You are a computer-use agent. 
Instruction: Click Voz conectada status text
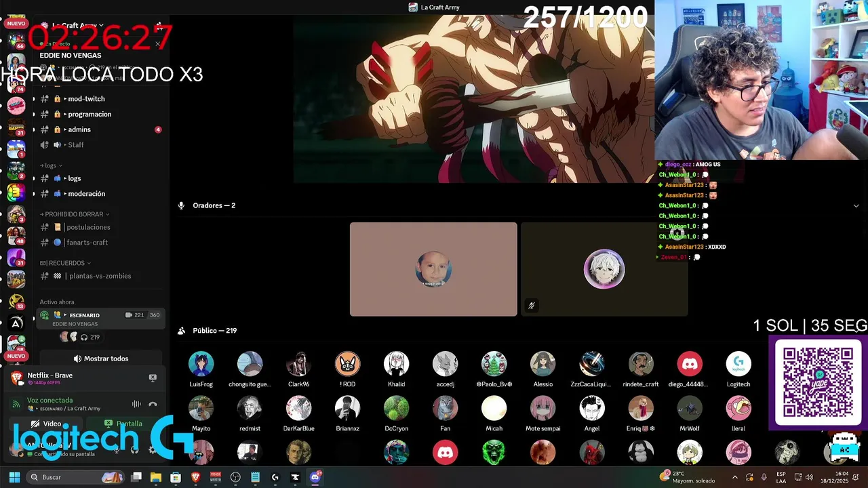tap(50, 400)
